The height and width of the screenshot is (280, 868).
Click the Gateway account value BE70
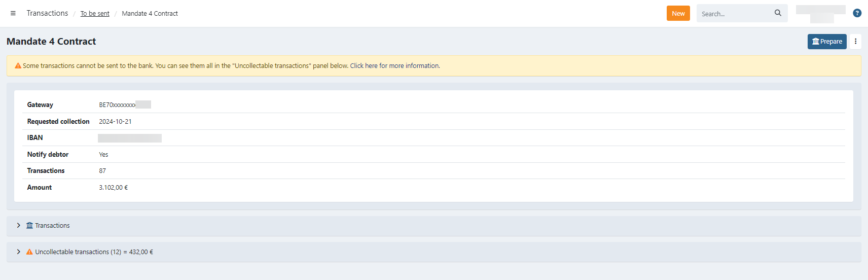pos(117,105)
